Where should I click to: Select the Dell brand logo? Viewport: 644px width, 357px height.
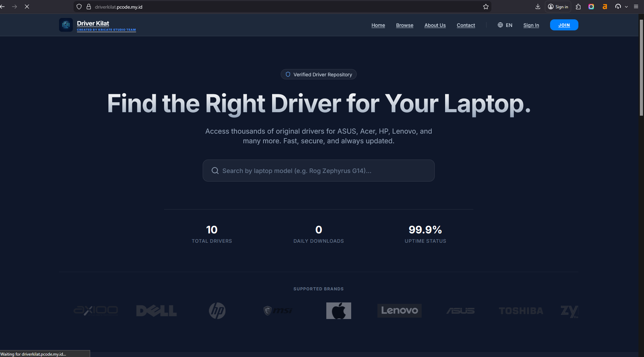pos(156,310)
